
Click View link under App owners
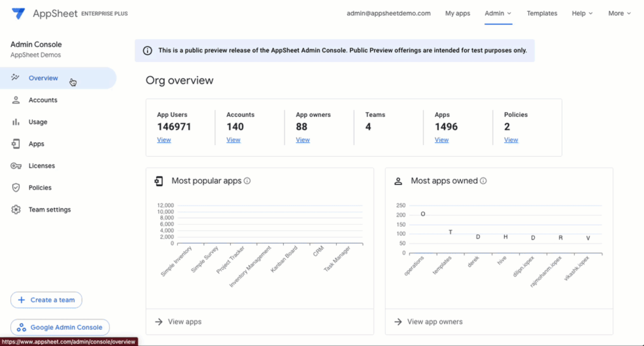click(303, 140)
